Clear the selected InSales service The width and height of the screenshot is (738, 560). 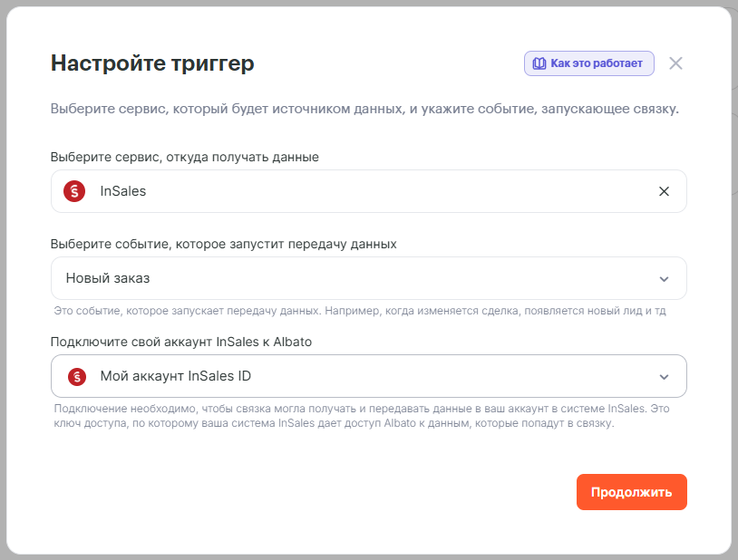664,191
